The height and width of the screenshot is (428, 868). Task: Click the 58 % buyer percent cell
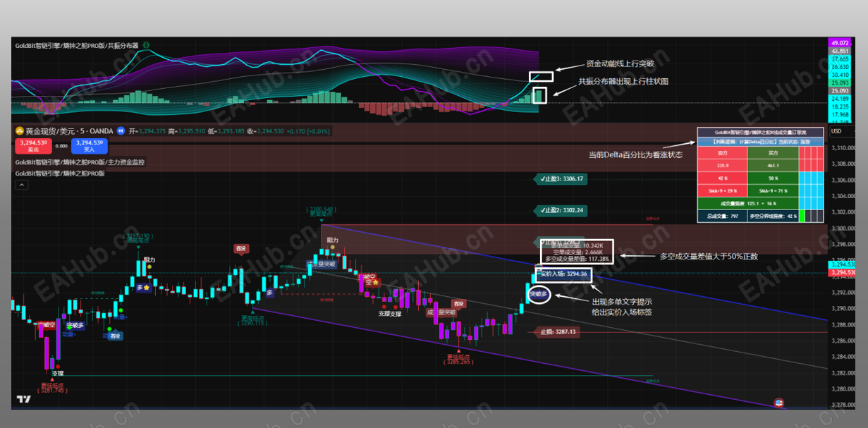(773, 178)
